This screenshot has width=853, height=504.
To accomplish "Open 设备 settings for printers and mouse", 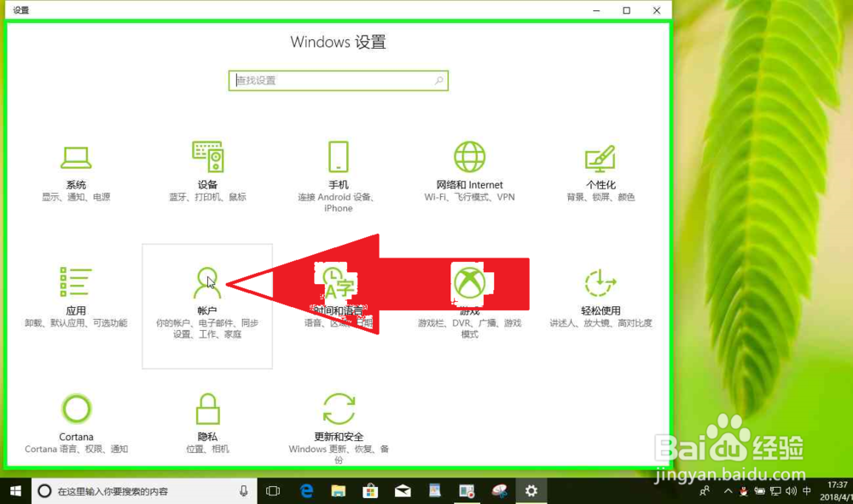I will [207, 169].
